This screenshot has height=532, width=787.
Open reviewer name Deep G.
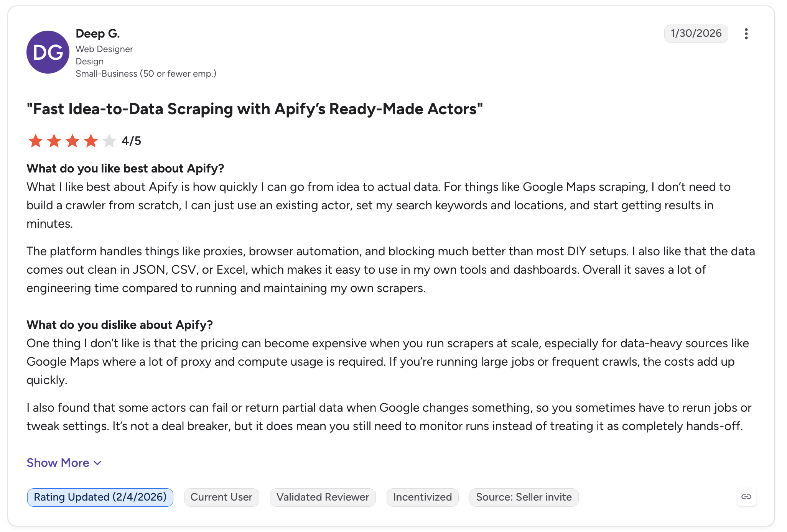(x=98, y=34)
